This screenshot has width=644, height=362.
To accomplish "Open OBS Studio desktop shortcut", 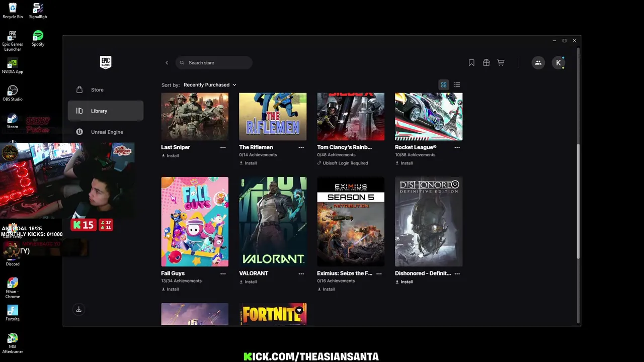I will click(13, 94).
